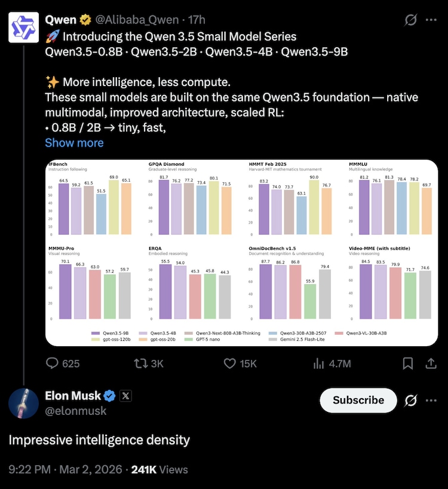Like the Qwen post with heart icon
The image size is (448, 489).
click(230, 363)
